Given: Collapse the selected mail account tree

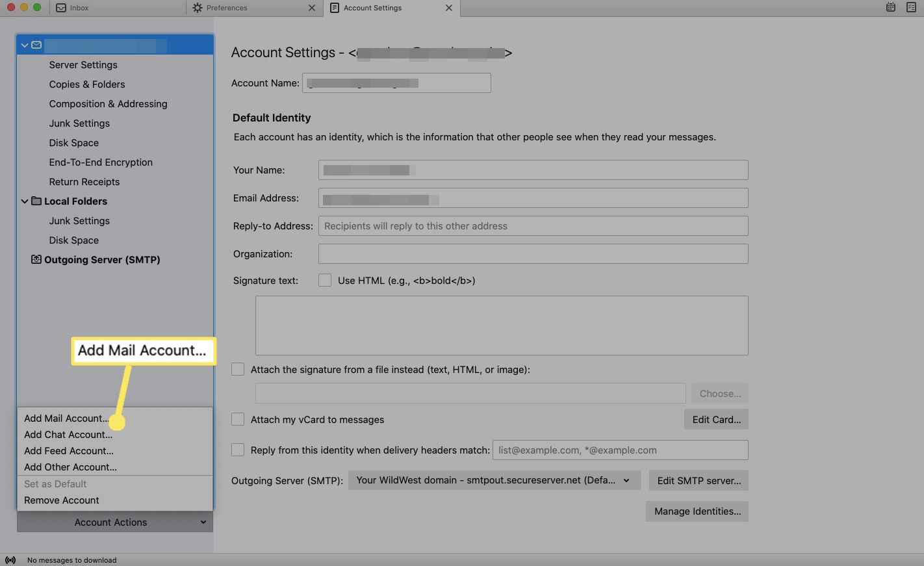Looking at the screenshot, I should [25, 45].
